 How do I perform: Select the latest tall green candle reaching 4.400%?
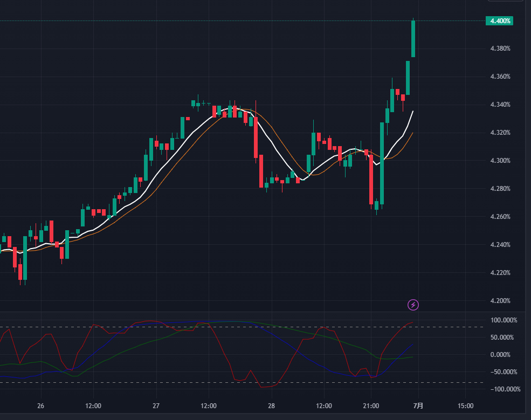tap(413, 39)
